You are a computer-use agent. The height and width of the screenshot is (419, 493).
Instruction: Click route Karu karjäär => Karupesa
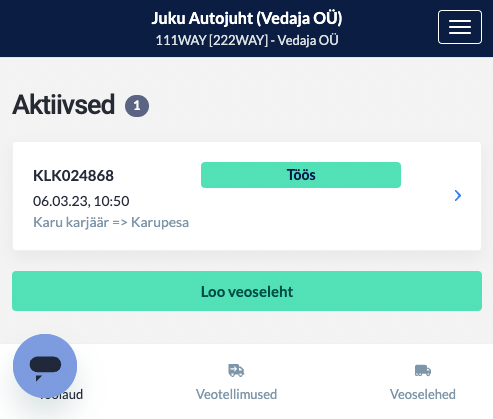pyautogui.click(x=111, y=222)
